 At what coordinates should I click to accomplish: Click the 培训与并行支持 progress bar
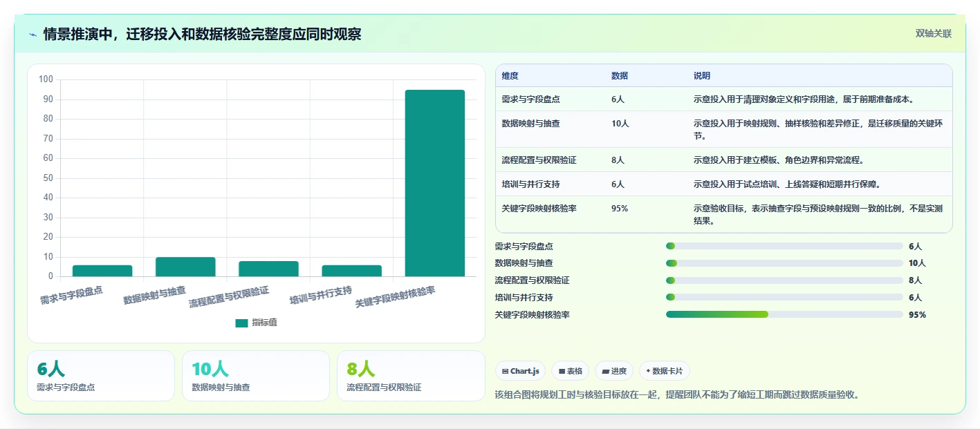coord(784,298)
